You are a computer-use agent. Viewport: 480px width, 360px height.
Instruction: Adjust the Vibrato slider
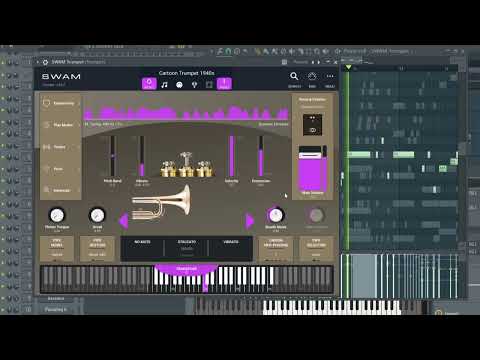(x=142, y=156)
